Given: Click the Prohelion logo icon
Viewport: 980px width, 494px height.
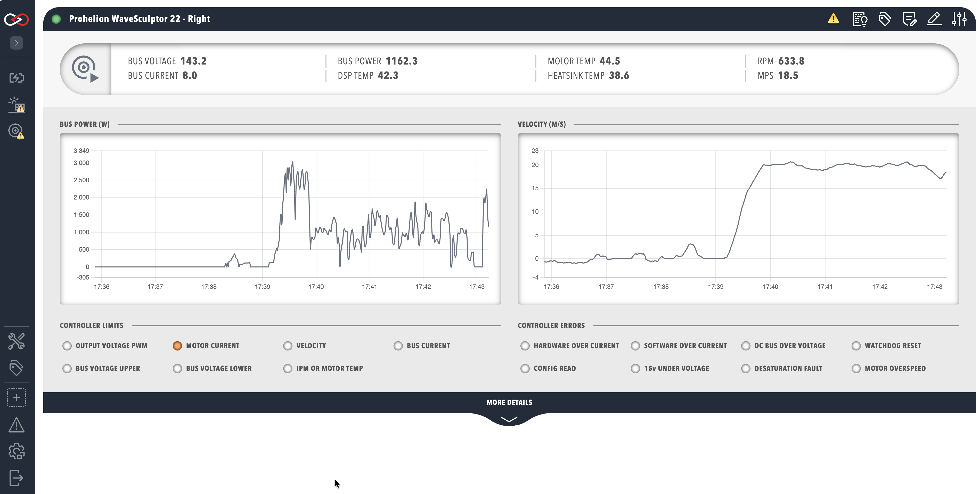Looking at the screenshot, I should [16, 19].
